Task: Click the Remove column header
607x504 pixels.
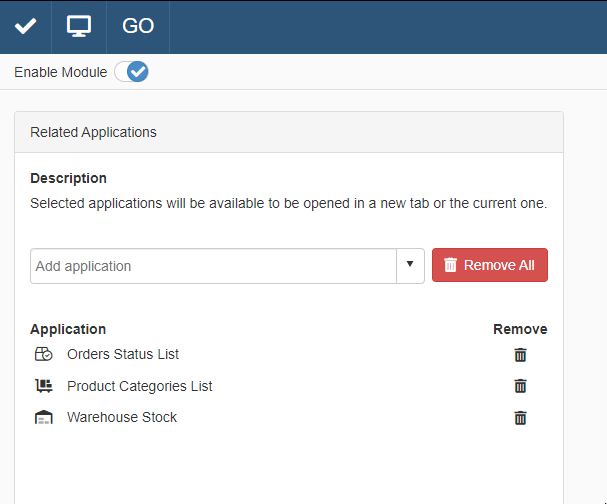Action: click(x=520, y=329)
